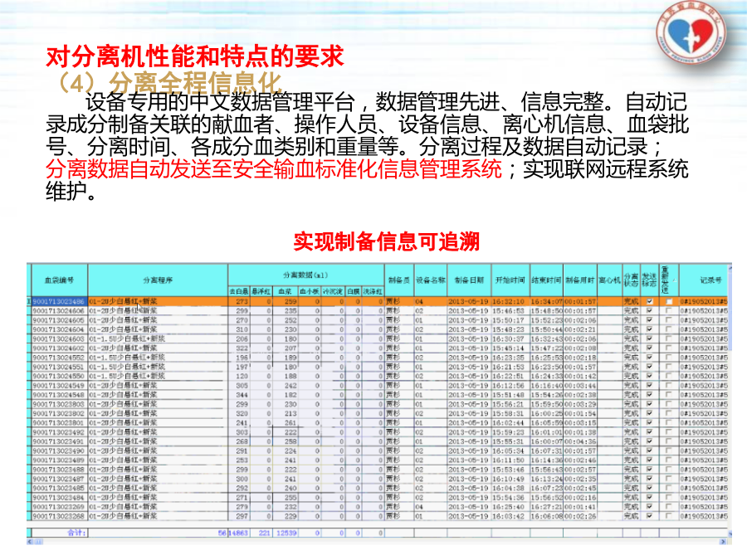Toggle 发送标志 checkbox in row 9001713023486
Viewport: 747px width, 560px height.
[x=649, y=301]
